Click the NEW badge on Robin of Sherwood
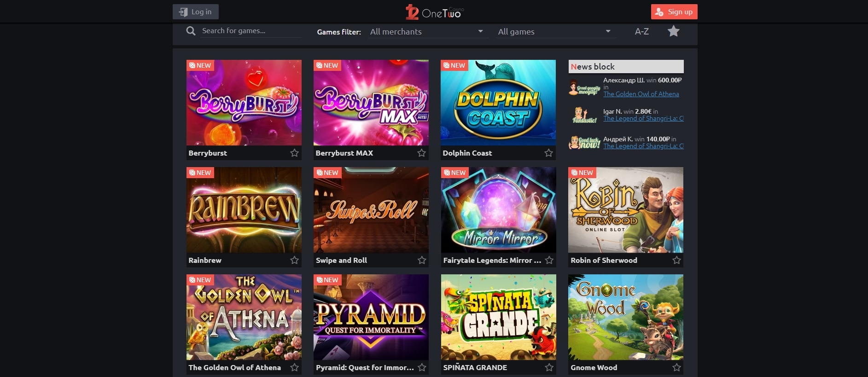Viewport: 868px width, 377px height. [582, 173]
